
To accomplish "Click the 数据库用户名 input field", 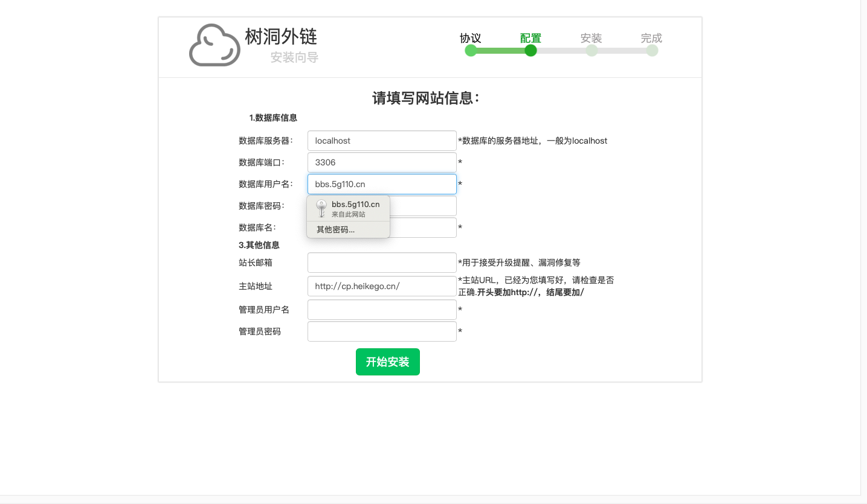I will pyautogui.click(x=382, y=184).
